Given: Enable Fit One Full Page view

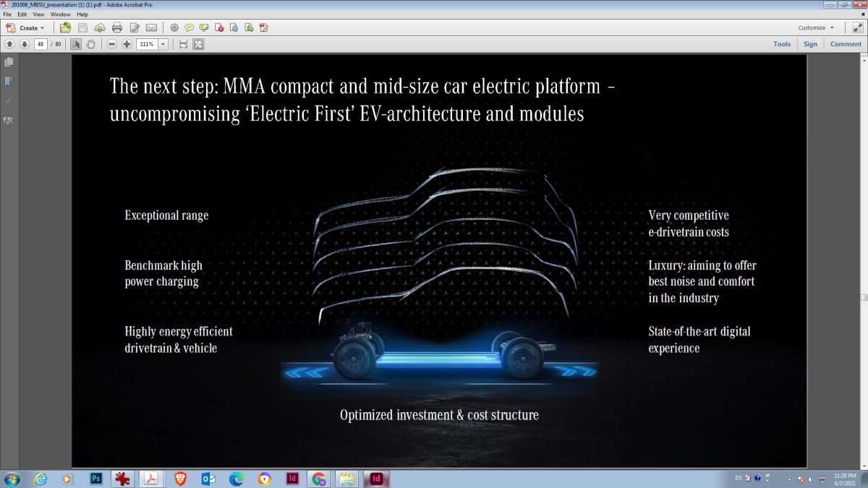Looking at the screenshot, I should 200,43.
